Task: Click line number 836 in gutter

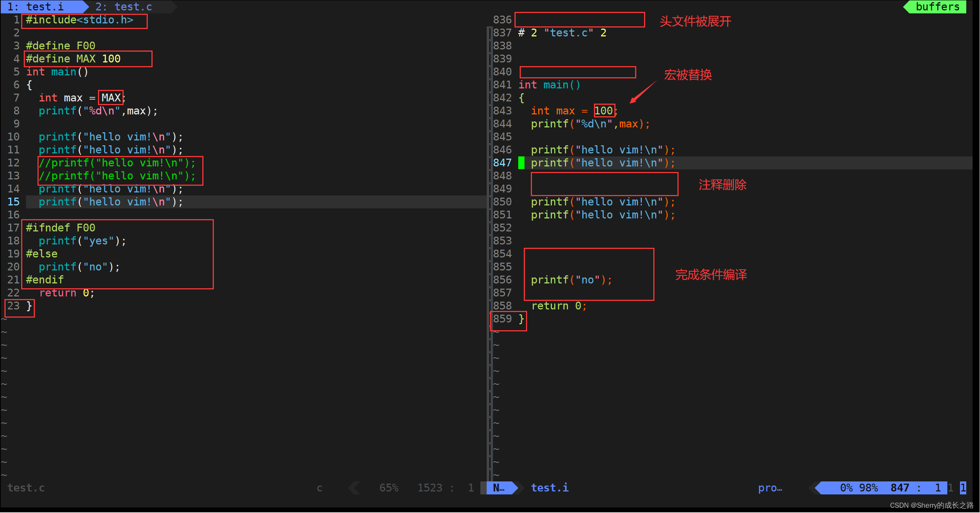Action: click(x=502, y=20)
